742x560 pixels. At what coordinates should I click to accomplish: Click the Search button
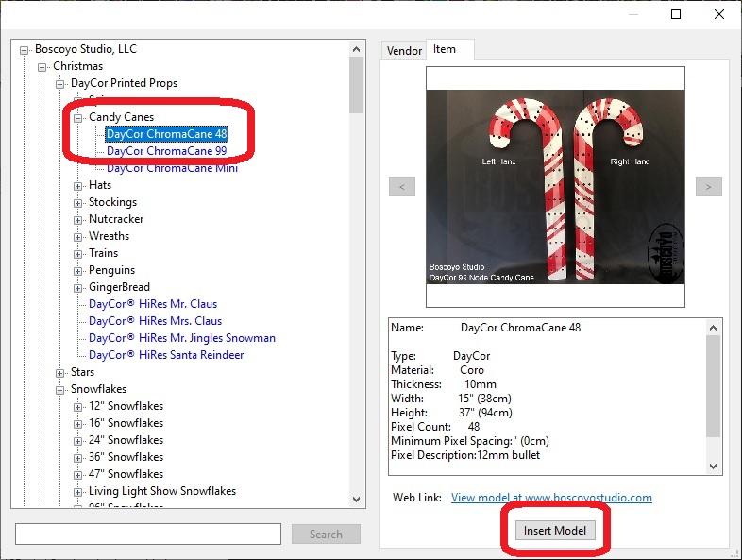326,535
